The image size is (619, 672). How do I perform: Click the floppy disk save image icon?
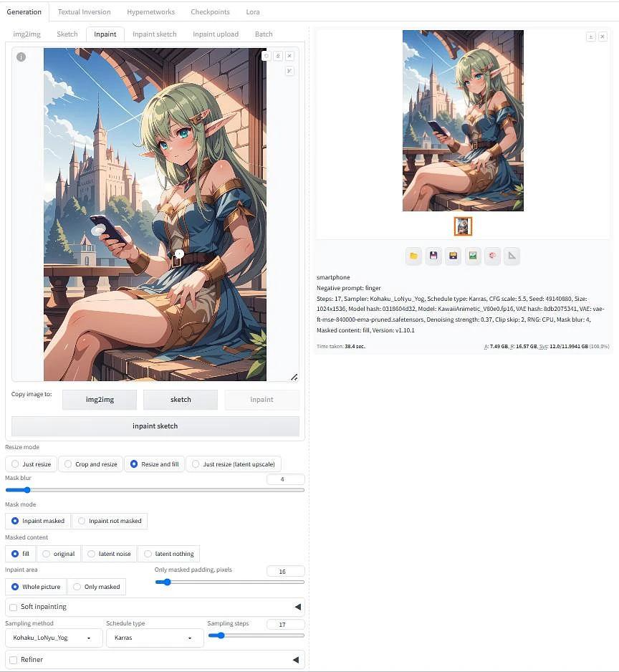pos(433,256)
